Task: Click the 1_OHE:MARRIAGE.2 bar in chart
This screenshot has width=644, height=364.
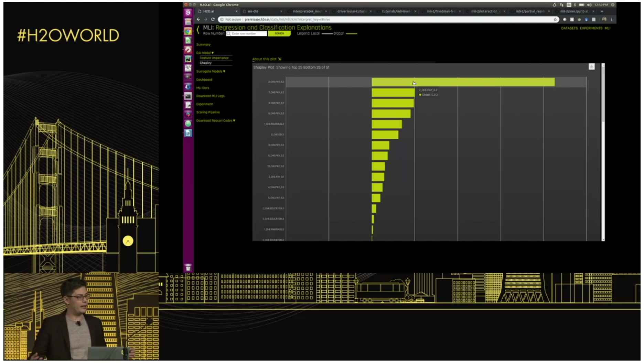Action: click(387, 124)
